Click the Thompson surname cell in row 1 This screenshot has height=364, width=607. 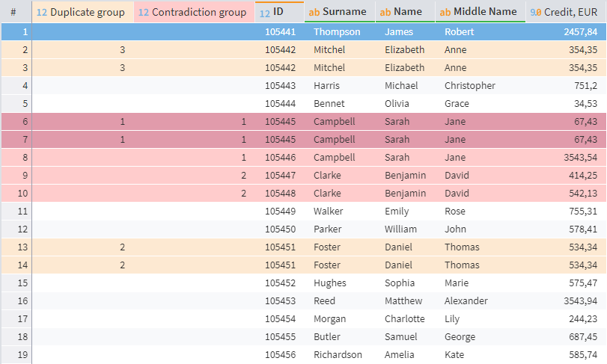pos(337,31)
